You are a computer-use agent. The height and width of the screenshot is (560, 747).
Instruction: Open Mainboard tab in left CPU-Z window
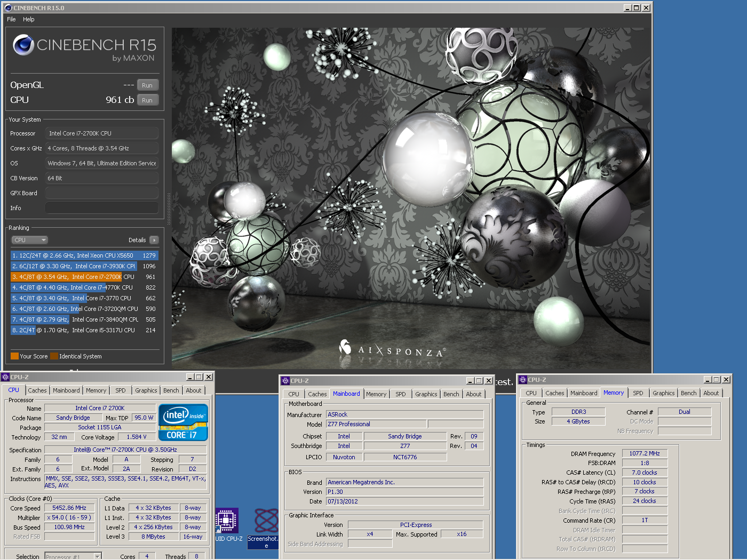(x=66, y=390)
